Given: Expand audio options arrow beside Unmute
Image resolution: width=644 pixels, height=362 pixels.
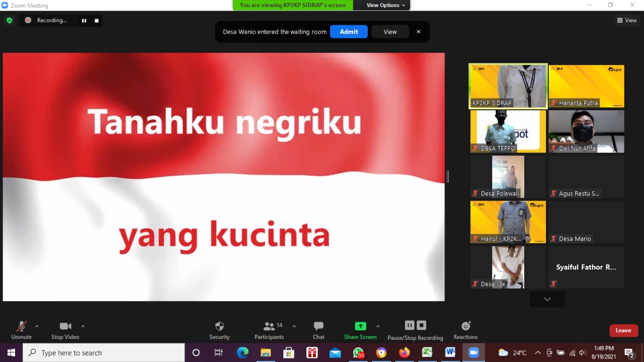Looking at the screenshot, I should (37, 326).
